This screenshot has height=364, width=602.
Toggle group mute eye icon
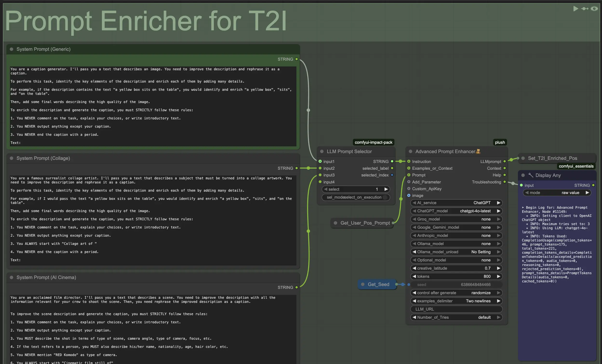(x=594, y=9)
